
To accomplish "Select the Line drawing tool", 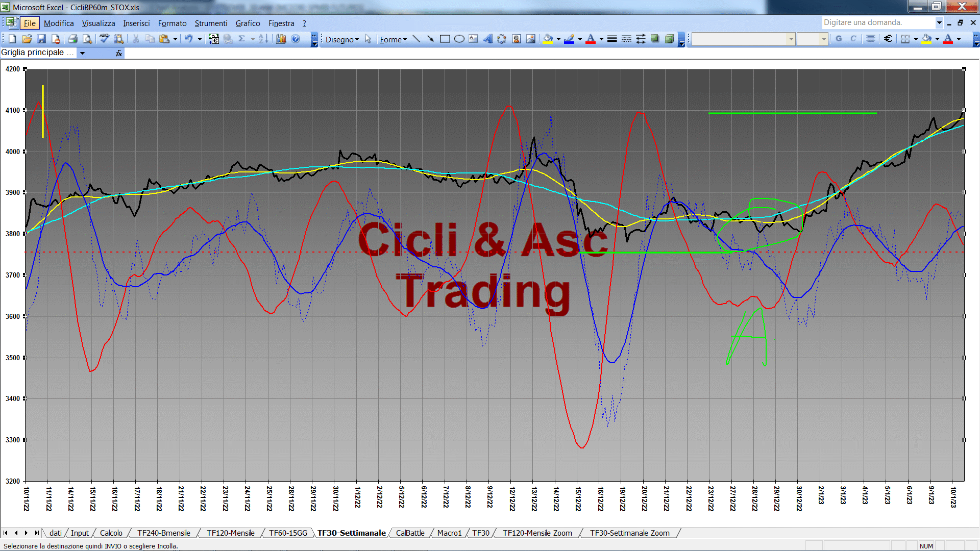I will [416, 39].
